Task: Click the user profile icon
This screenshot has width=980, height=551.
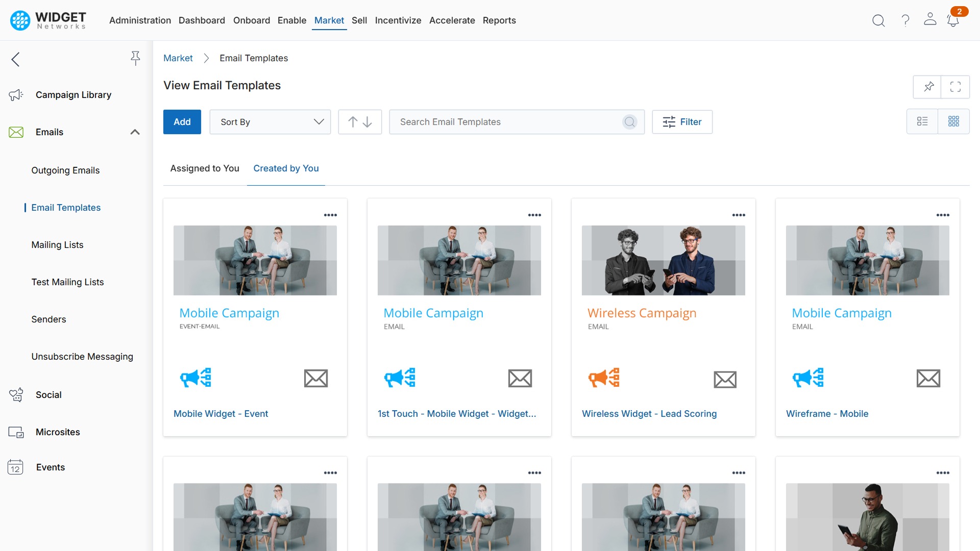Action: (930, 20)
